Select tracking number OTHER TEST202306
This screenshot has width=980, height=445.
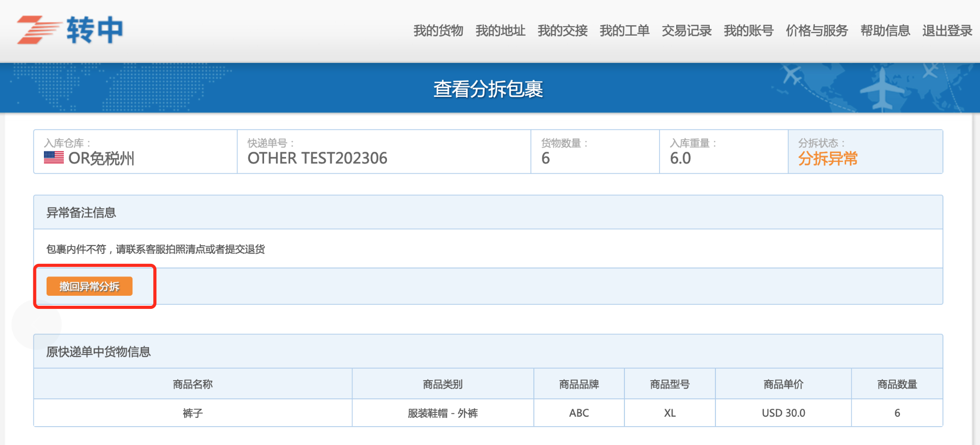pyautogui.click(x=317, y=158)
